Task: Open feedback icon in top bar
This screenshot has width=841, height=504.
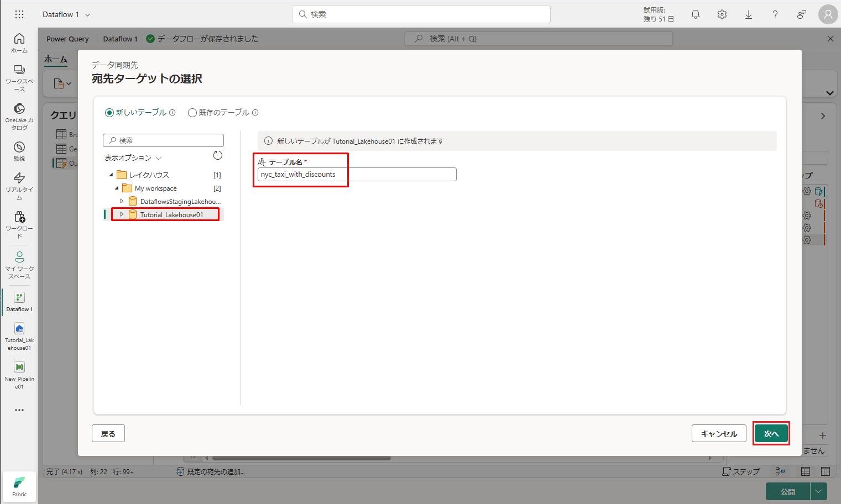Action: tap(802, 14)
